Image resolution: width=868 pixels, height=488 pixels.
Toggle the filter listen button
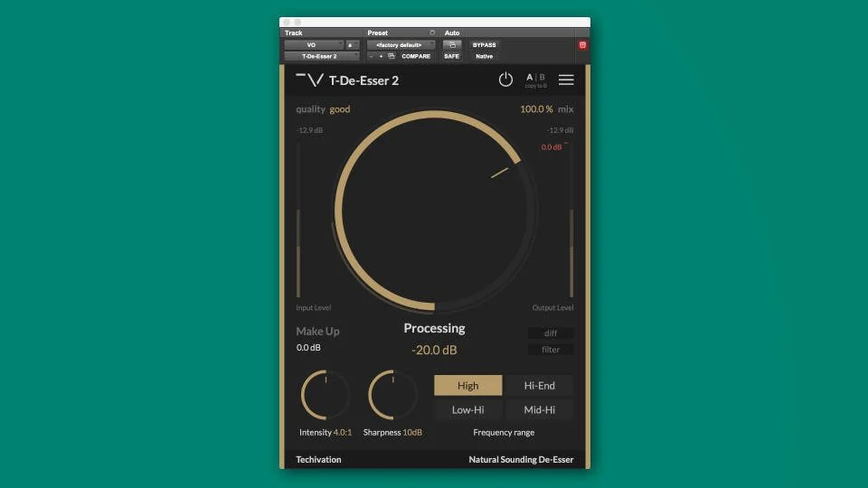(x=551, y=350)
